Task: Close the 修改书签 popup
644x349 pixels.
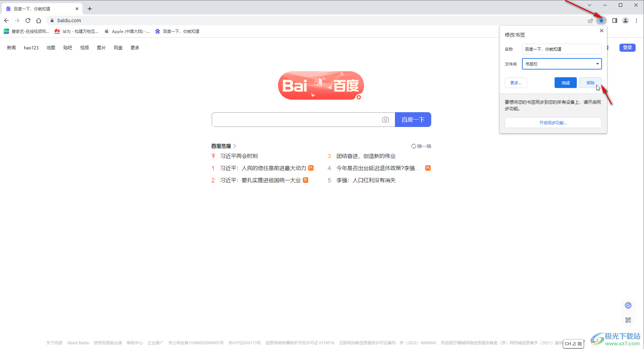Action: [602, 31]
